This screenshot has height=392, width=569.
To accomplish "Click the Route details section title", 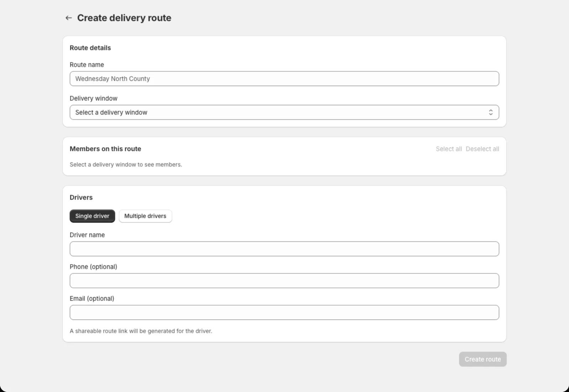I will click(90, 48).
